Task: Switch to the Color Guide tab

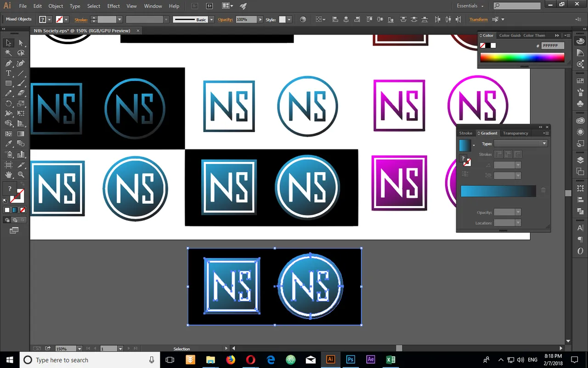Action: pos(510,35)
